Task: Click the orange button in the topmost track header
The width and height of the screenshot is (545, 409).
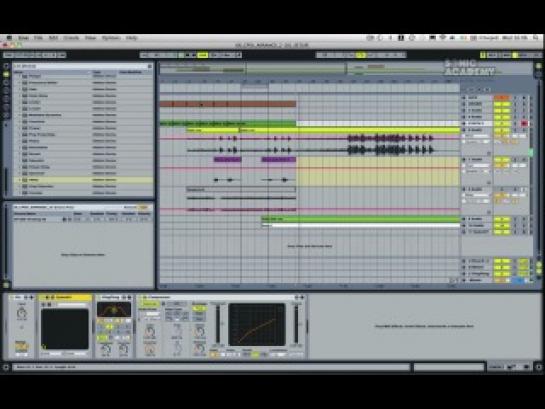Action: [x=502, y=98]
